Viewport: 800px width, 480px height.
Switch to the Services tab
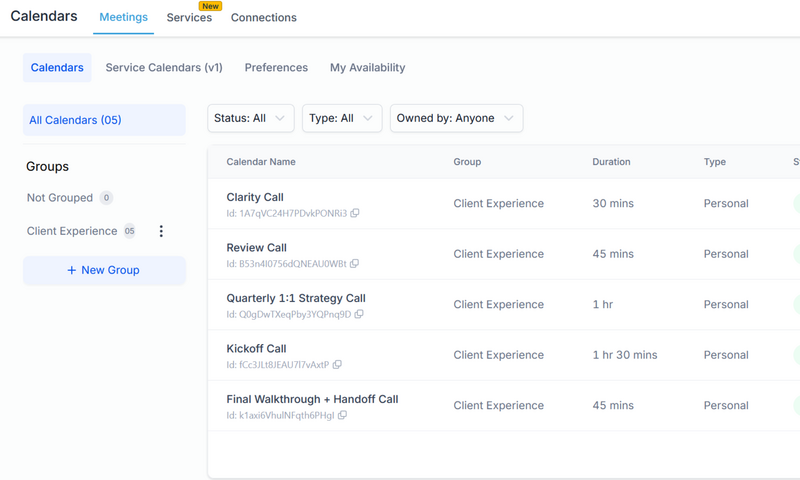click(x=189, y=18)
